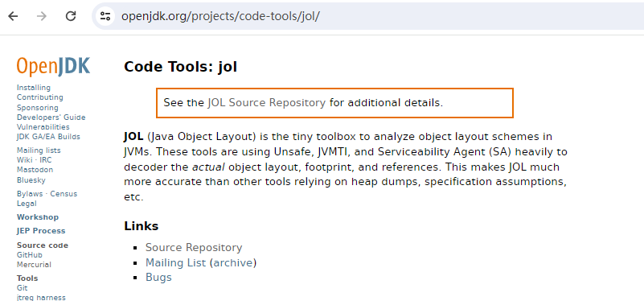Open the Mailing List link
The width and height of the screenshot is (644, 301).
[x=176, y=262]
